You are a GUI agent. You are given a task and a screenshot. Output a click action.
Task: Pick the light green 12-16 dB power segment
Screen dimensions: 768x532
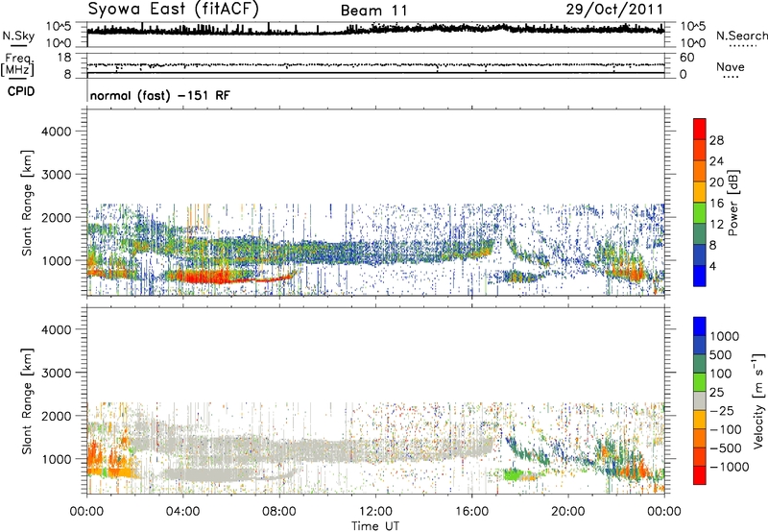pyautogui.click(x=700, y=213)
